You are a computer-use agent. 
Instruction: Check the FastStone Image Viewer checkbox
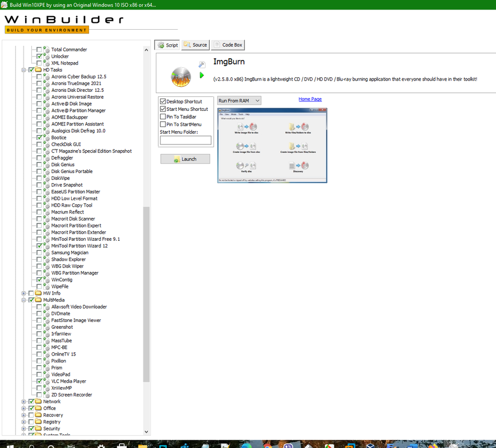tap(39, 320)
